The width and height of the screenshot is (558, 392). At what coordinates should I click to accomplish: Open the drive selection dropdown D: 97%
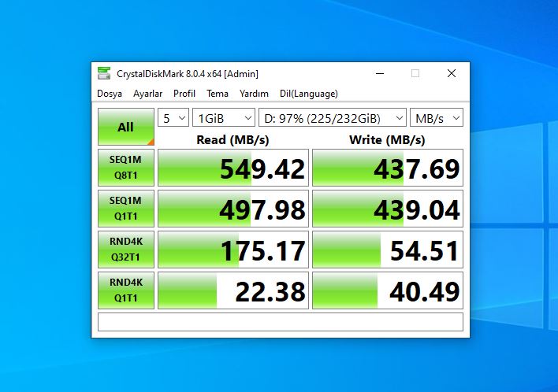pyautogui.click(x=333, y=117)
